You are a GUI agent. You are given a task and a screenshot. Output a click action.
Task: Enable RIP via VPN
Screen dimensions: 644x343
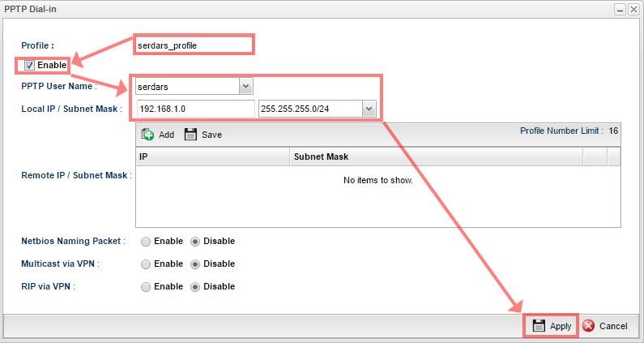pyautogui.click(x=146, y=287)
